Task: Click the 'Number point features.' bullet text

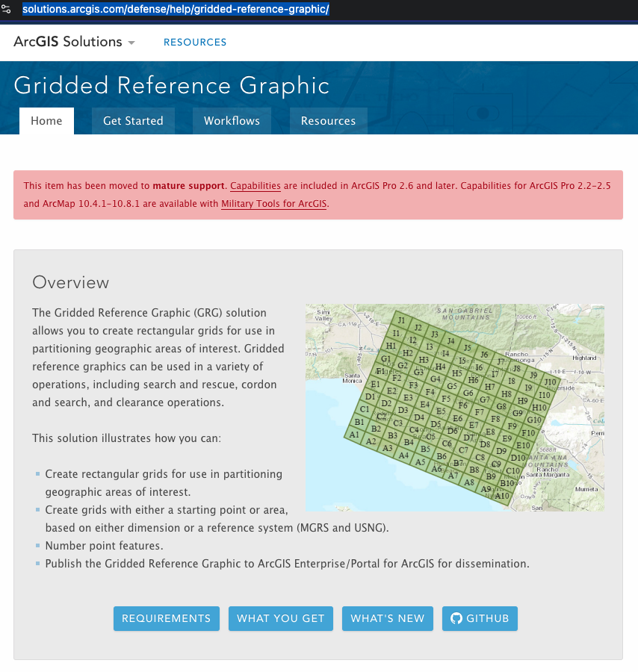Action: pos(104,546)
